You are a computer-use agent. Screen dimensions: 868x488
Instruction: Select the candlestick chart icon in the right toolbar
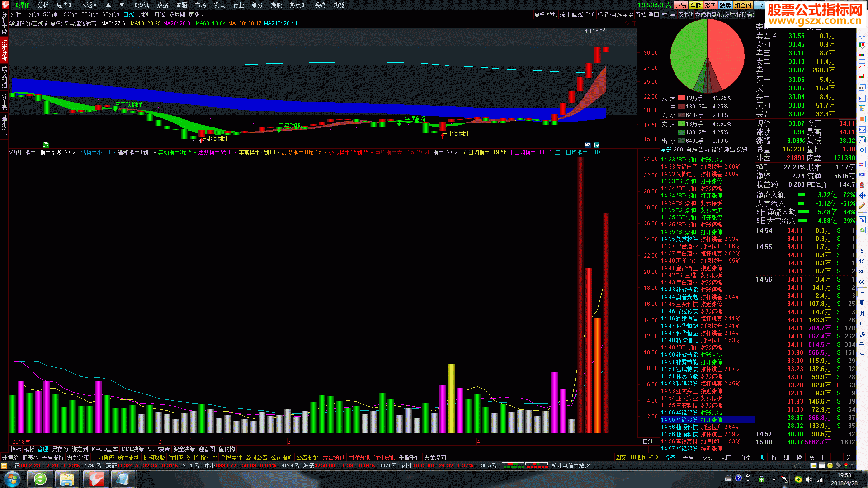862,77
